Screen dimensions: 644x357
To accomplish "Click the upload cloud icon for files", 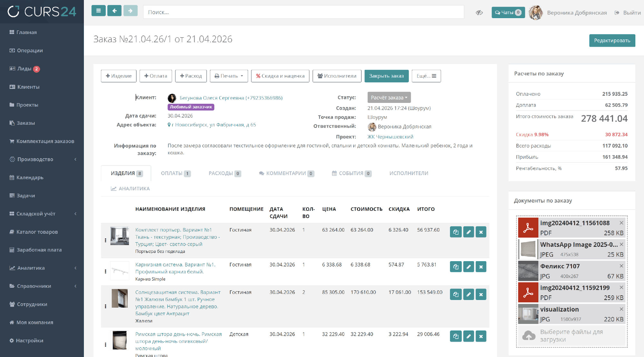I will [528, 336].
